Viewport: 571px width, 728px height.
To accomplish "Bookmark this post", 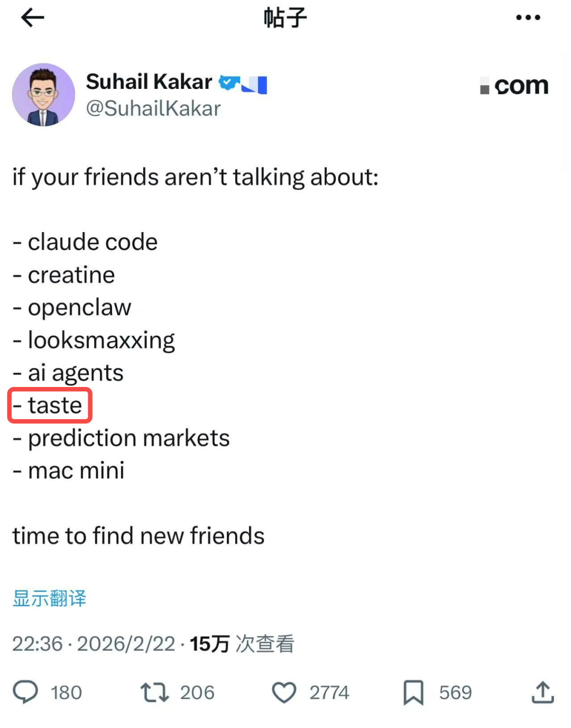I will [x=413, y=692].
